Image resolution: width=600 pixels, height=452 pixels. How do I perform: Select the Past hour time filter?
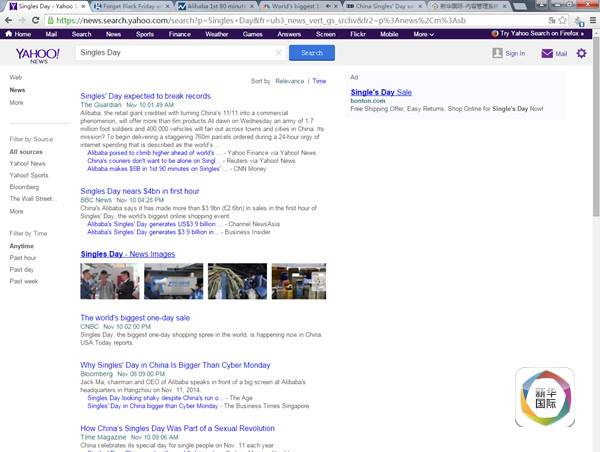pos(23,257)
